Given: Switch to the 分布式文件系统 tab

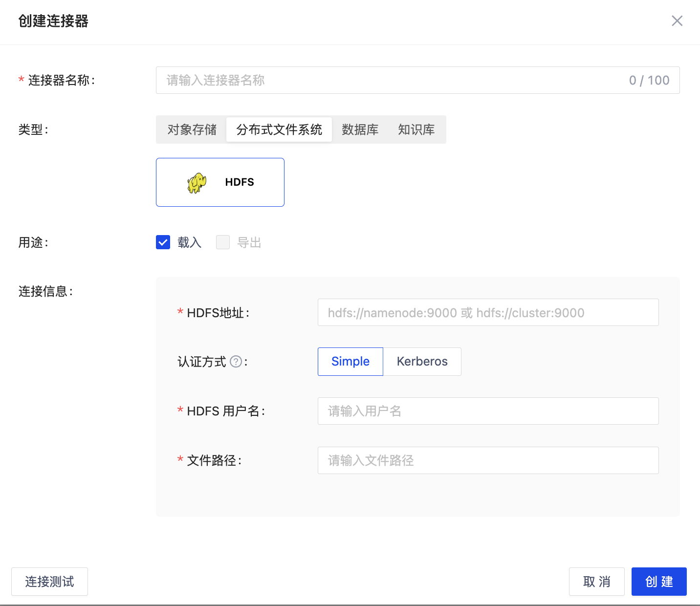Looking at the screenshot, I should (279, 130).
